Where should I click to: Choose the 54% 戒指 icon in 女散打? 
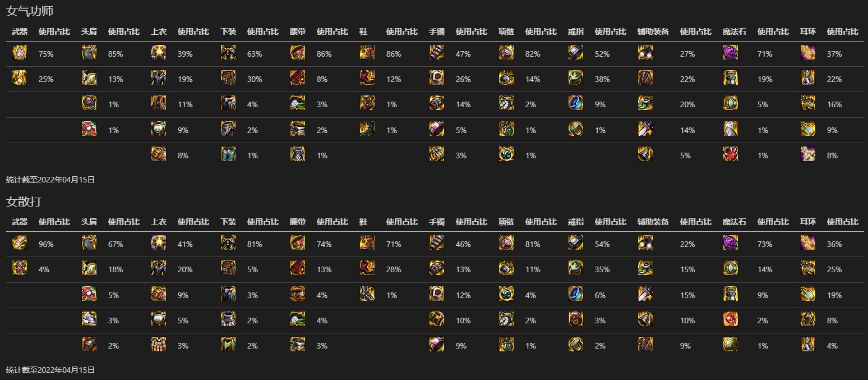coord(576,244)
